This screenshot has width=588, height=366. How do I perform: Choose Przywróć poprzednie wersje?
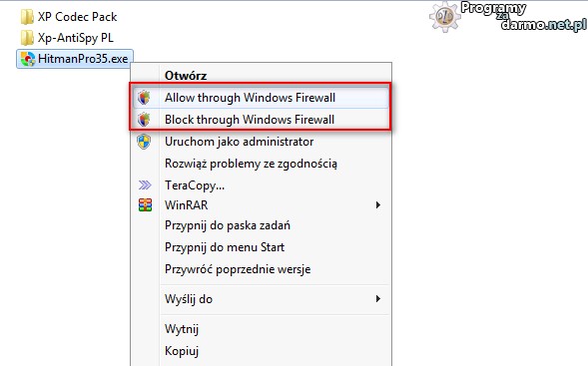[238, 269]
